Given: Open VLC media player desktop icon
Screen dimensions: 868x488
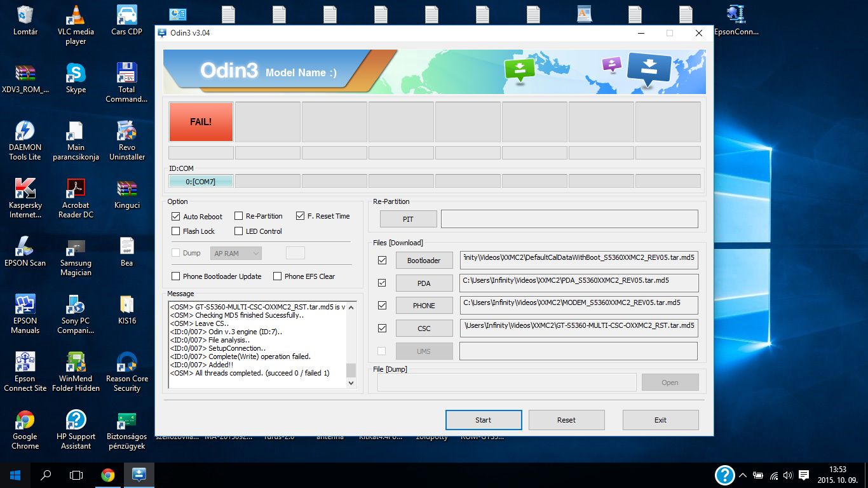Looking at the screenshot, I should [76, 25].
